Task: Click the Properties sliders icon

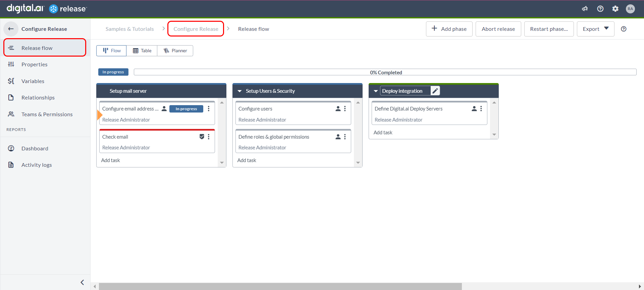Action: pos(11,64)
